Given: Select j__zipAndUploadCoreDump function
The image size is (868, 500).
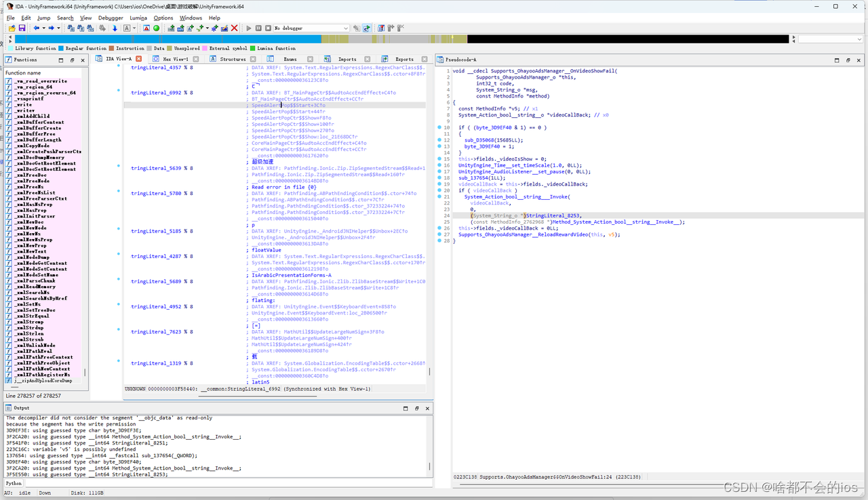Looking at the screenshot, I should point(43,381).
